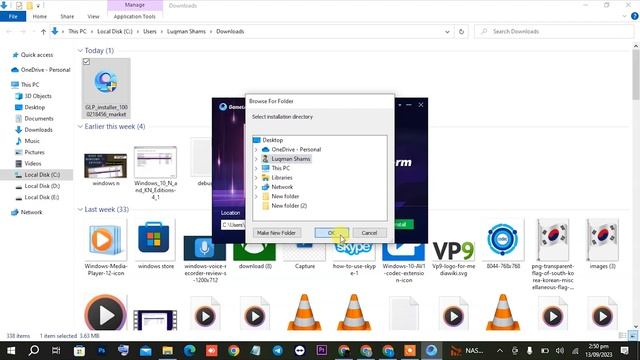Open the File tab in Explorer
The width and height of the screenshot is (640, 360).
(x=13, y=16)
